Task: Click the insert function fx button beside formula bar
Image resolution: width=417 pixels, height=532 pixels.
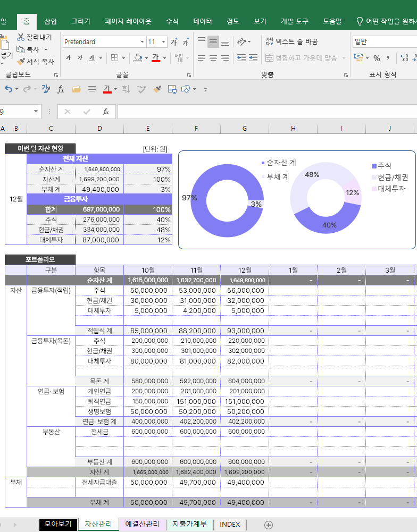Action: pyautogui.click(x=106, y=112)
